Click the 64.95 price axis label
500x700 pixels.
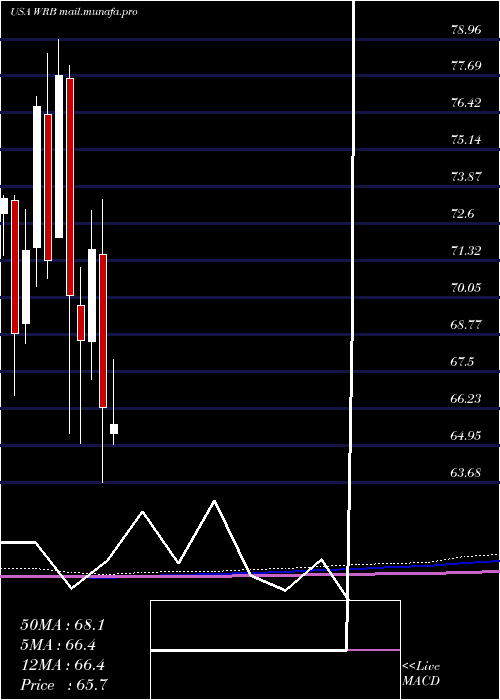coord(466,435)
